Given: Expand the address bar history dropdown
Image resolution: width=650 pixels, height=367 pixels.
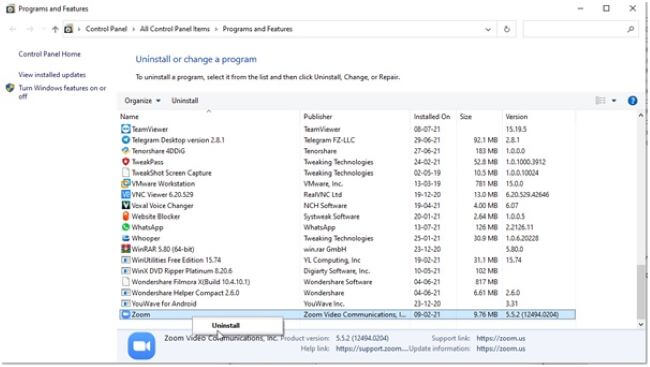Looking at the screenshot, I should [x=488, y=29].
